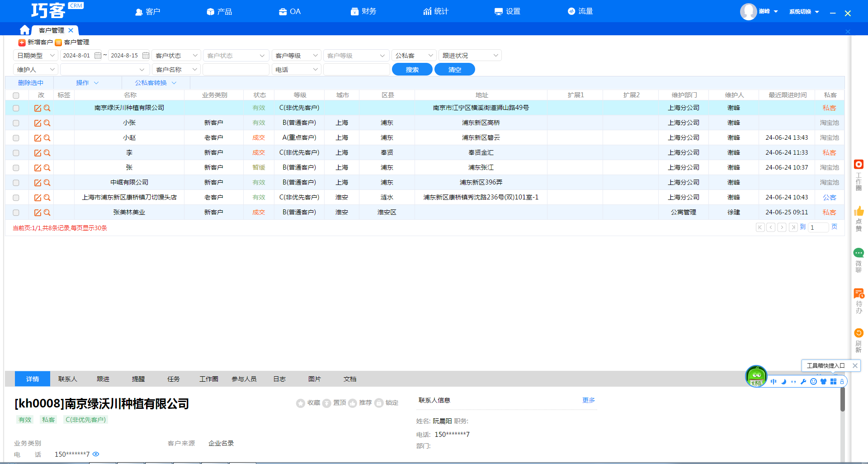Expand the 操作 dropdown menu
Screen dimensions: 868x464
click(x=87, y=83)
